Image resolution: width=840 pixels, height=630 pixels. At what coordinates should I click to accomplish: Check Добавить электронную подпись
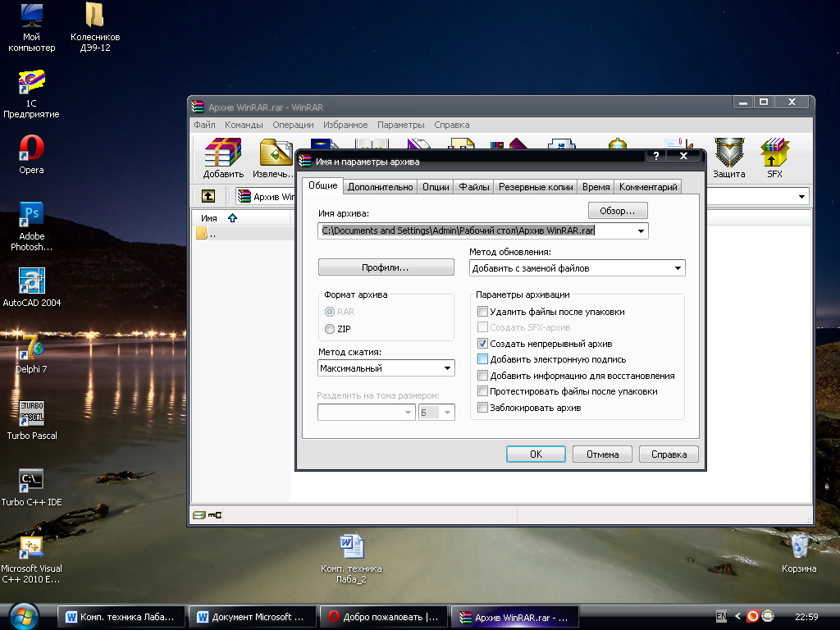click(482, 359)
